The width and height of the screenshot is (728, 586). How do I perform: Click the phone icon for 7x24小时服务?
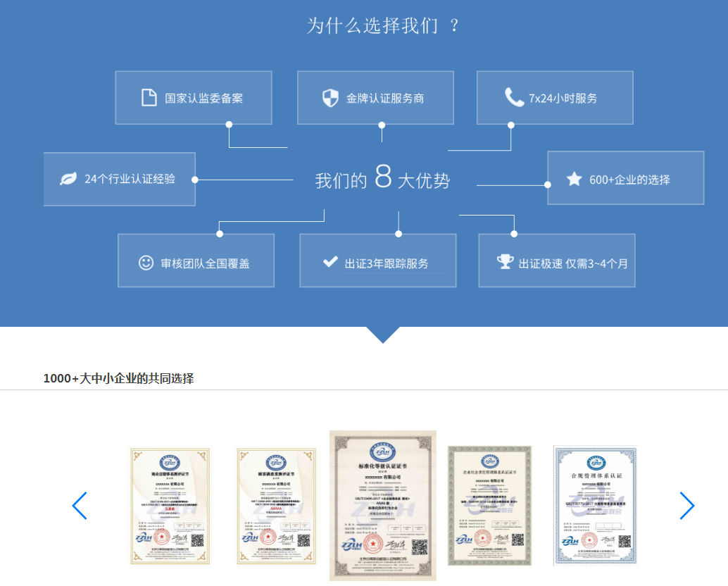(513, 97)
